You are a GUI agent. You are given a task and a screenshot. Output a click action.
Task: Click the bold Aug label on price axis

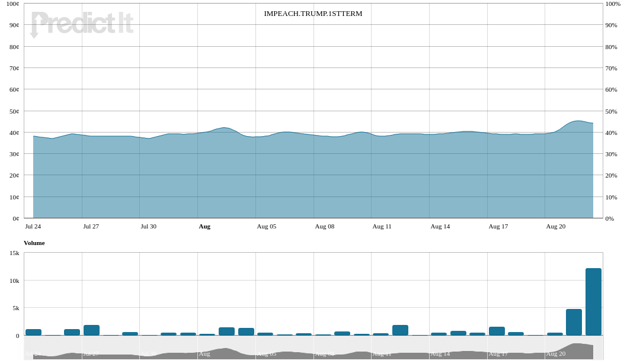tap(204, 226)
